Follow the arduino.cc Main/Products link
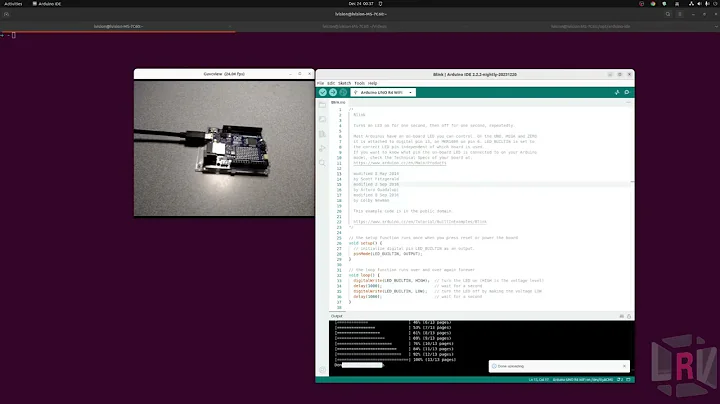720x404 pixels. click(x=399, y=163)
